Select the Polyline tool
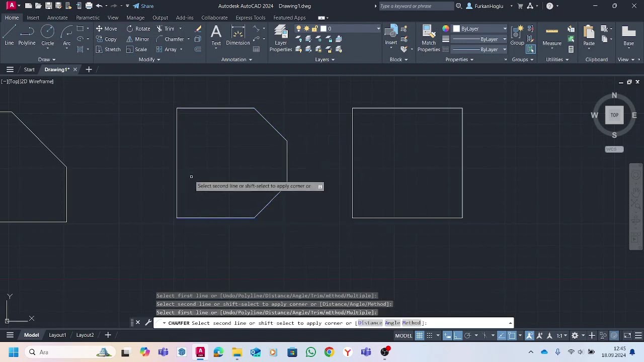The image size is (644, 362). point(27,36)
